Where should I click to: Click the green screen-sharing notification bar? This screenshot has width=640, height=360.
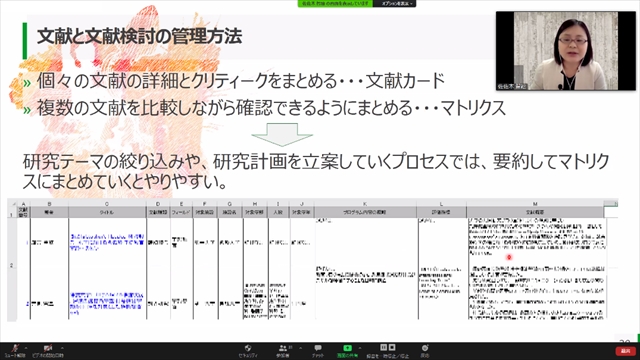[335, 3]
